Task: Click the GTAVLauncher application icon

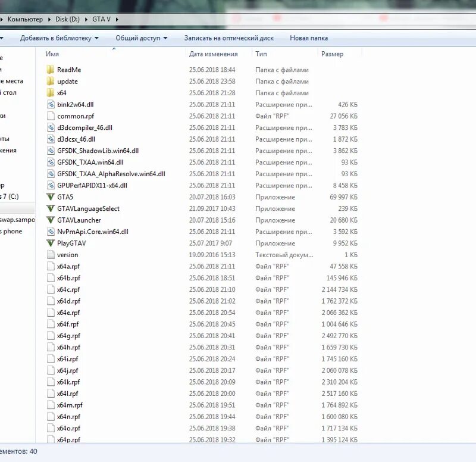Action: tap(51, 220)
